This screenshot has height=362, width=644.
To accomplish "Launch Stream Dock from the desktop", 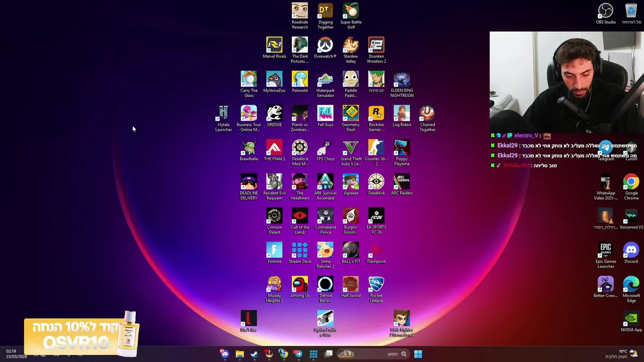I will [x=300, y=253].
